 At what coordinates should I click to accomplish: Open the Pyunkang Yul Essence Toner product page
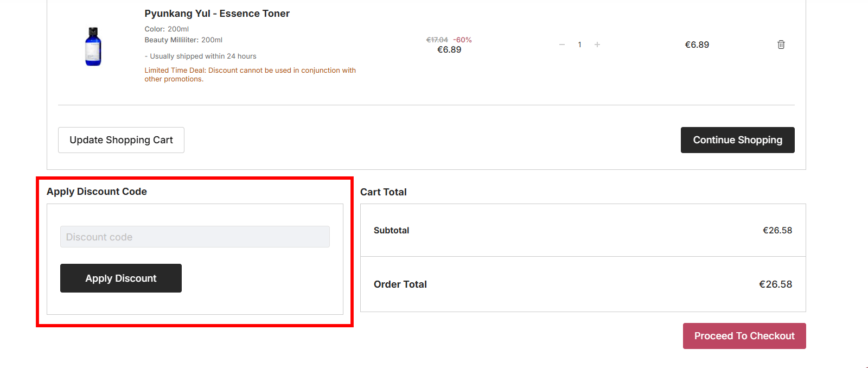tap(217, 13)
